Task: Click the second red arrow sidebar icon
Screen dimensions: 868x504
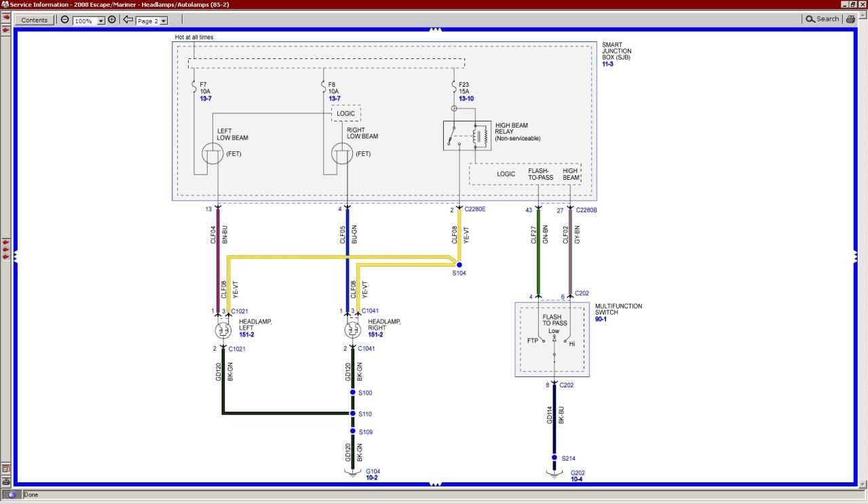Action: point(6,28)
